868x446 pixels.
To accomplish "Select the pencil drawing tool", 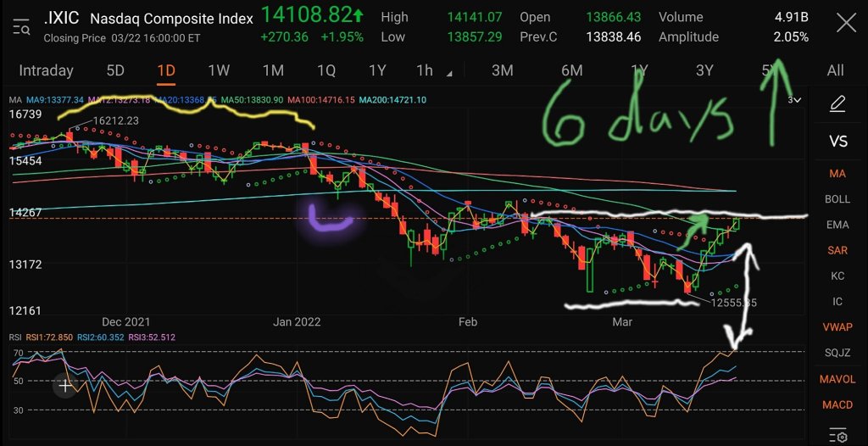I will coord(837,103).
